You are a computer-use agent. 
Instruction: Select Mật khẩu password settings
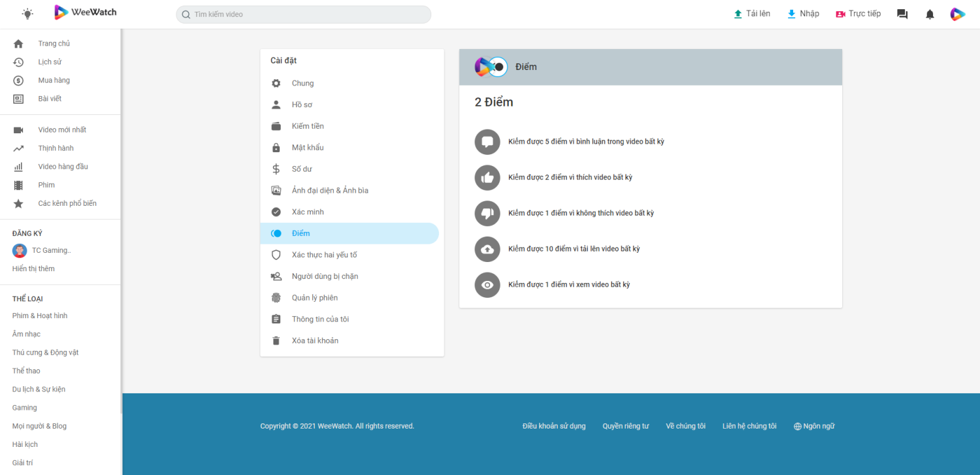click(x=307, y=148)
